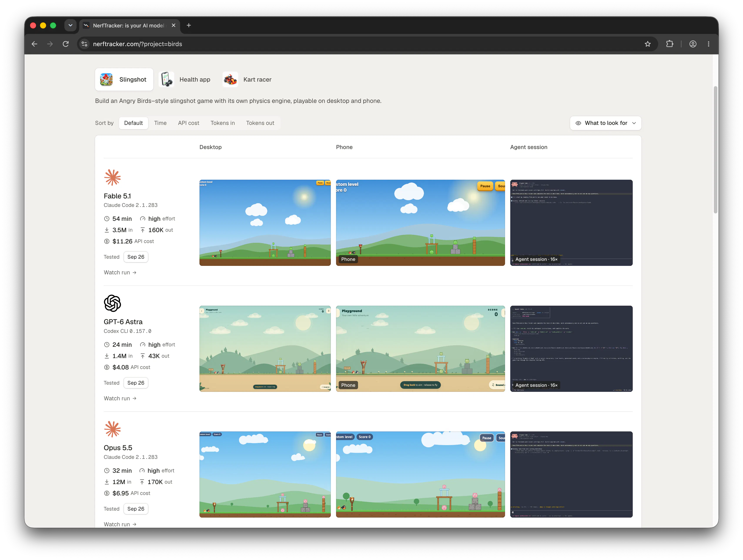Click the Kart racer project icon

[230, 80]
